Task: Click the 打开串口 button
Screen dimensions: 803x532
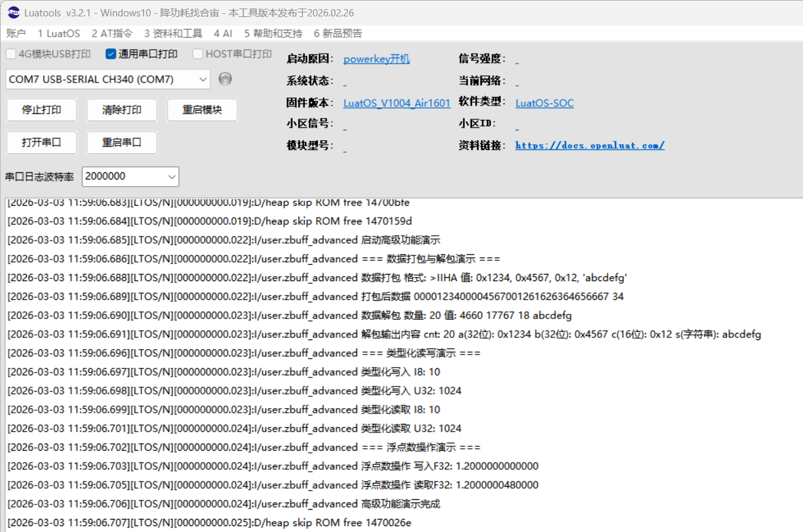Action: 42,142
